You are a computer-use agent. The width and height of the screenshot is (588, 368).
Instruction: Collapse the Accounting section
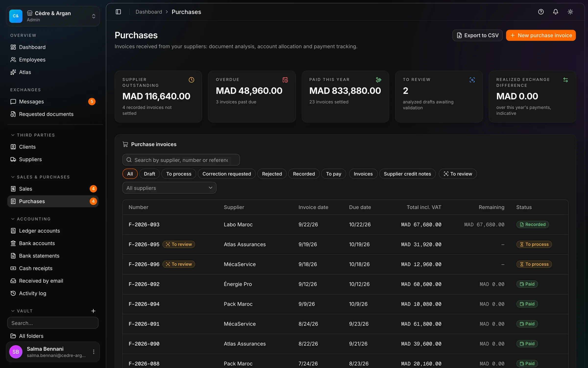coord(31,219)
